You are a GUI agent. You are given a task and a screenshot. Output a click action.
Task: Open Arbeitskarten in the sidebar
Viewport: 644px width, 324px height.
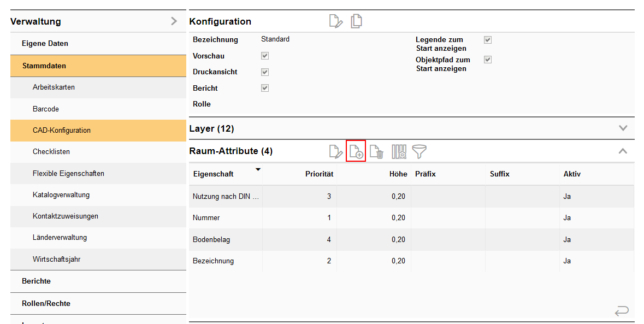tap(54, 87)
